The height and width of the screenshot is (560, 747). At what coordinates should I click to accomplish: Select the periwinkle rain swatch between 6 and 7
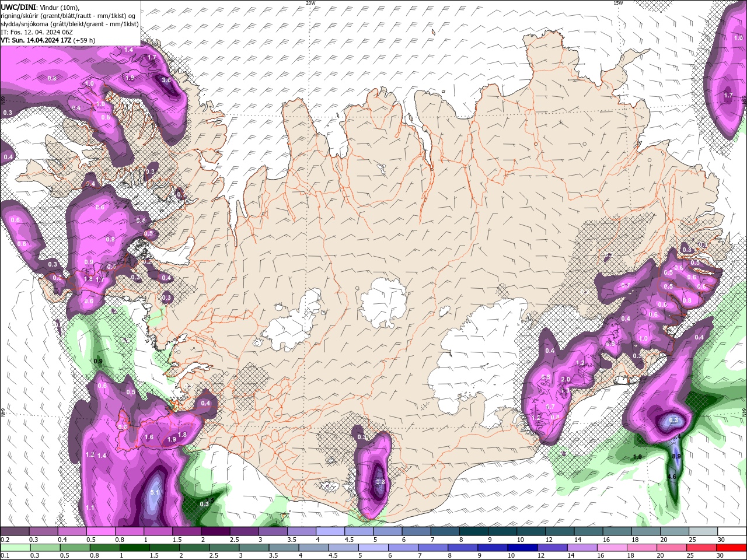point(403,547)
